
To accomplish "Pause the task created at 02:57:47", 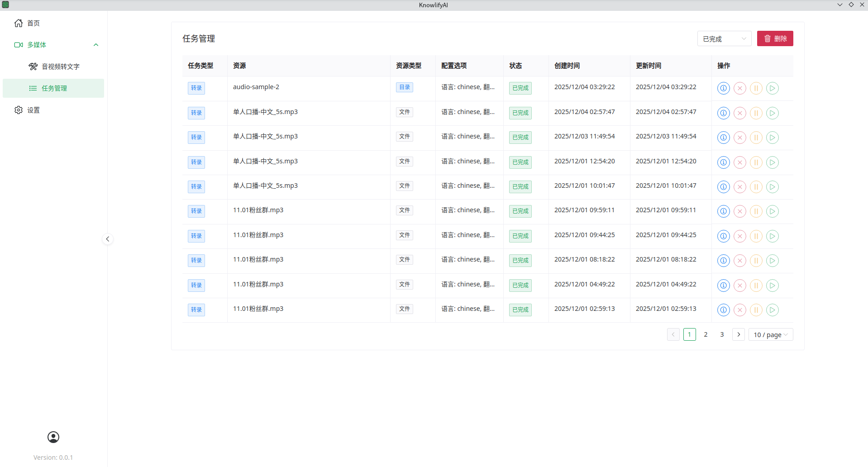I will pyautogui.click(x=756, y=113).
